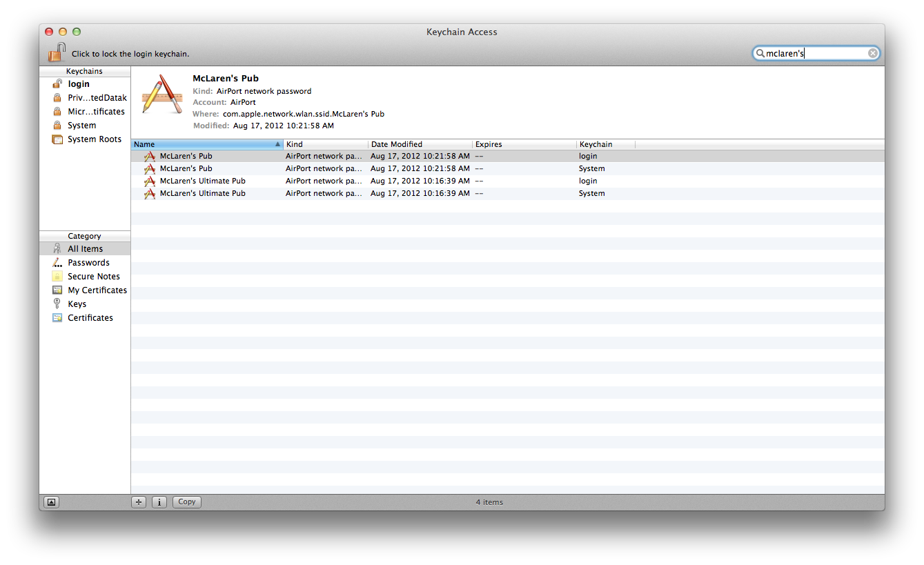Sort by the Date Modified column header

420,144
